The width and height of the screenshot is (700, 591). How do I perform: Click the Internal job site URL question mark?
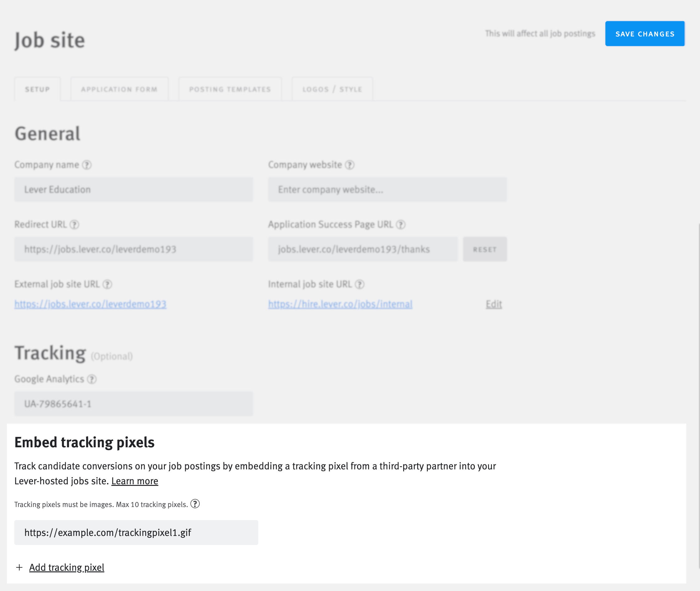pyautogui.click(x=361, y=284)
